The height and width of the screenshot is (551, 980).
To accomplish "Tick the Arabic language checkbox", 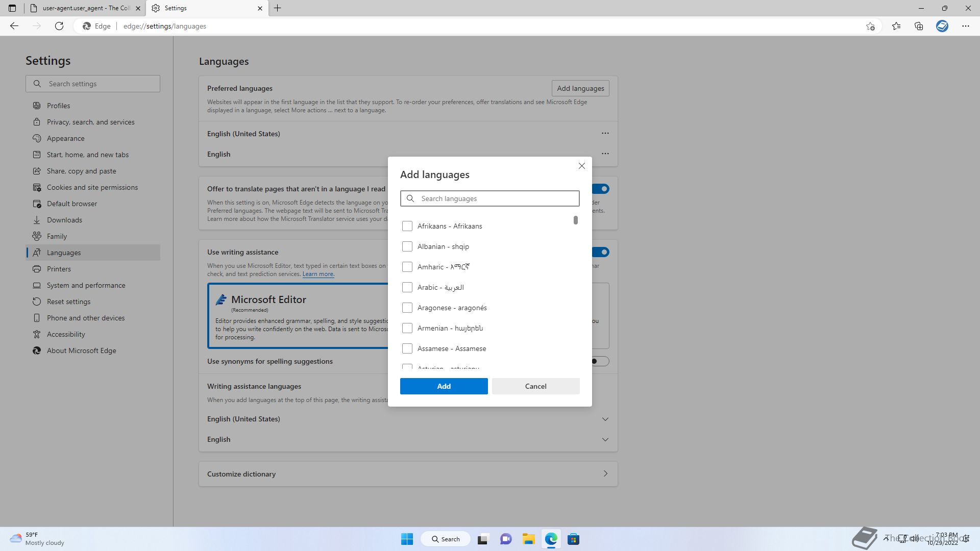I will pyautogui.click(x=407, y=287).
